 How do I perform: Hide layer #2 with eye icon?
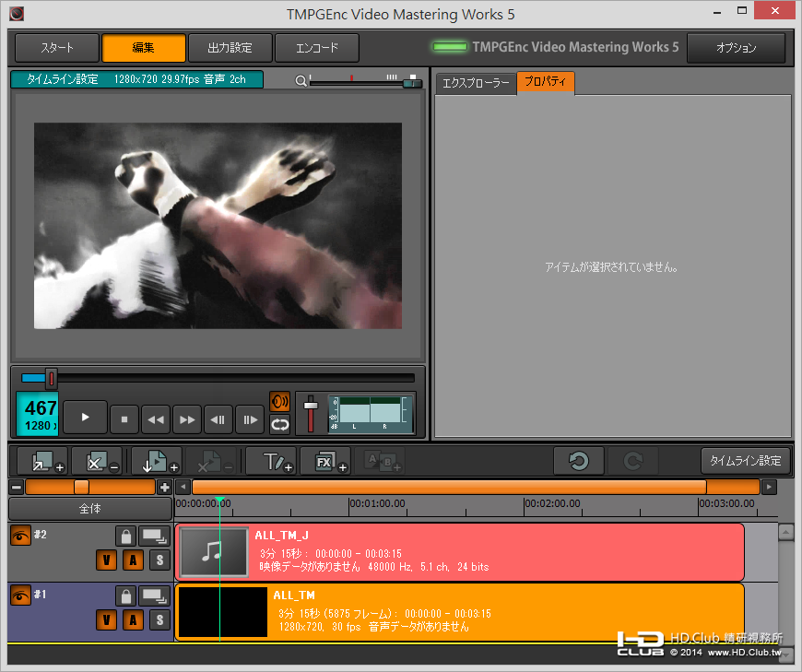coord(20,536)
